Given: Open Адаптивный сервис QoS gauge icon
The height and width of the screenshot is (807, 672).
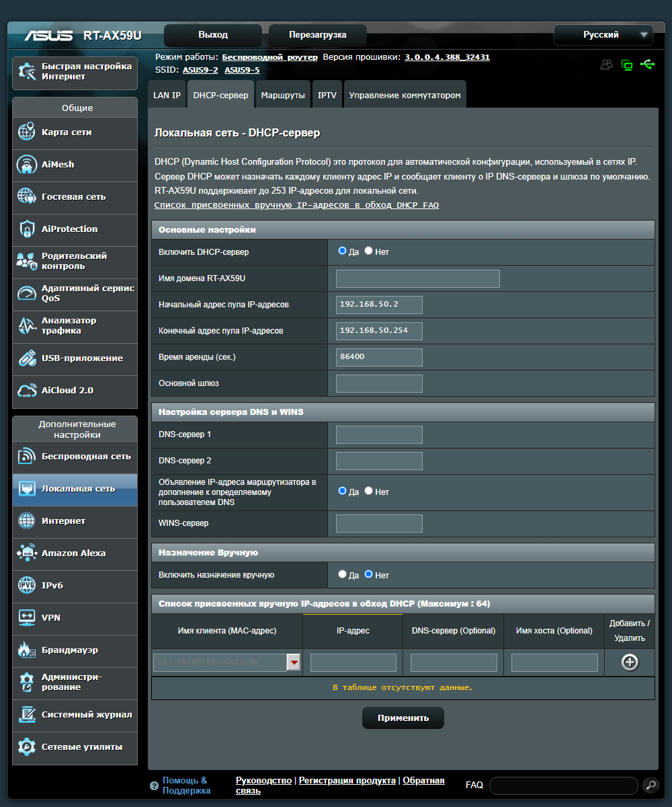Looking at the screenshot, I should click(x=27, y=293).
